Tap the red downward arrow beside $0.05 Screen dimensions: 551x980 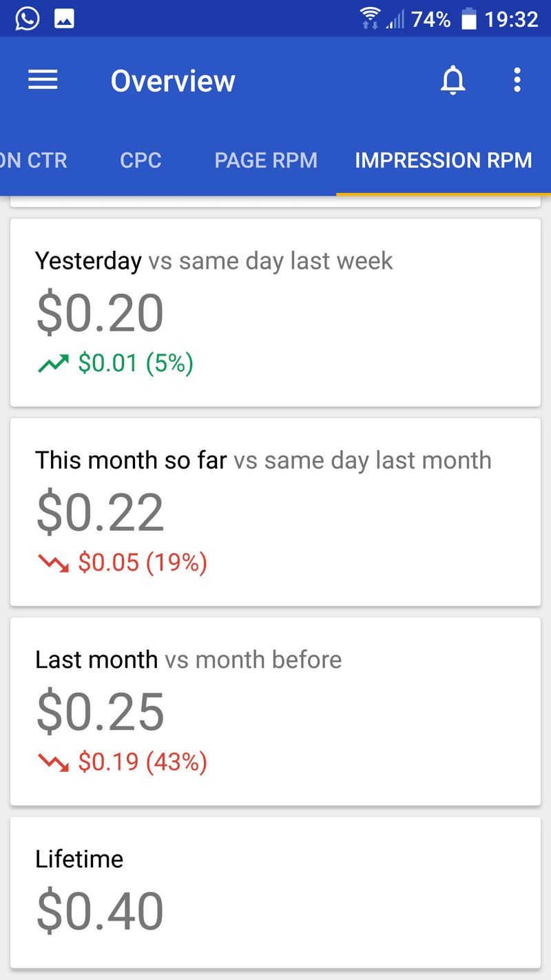click(53, 563)
